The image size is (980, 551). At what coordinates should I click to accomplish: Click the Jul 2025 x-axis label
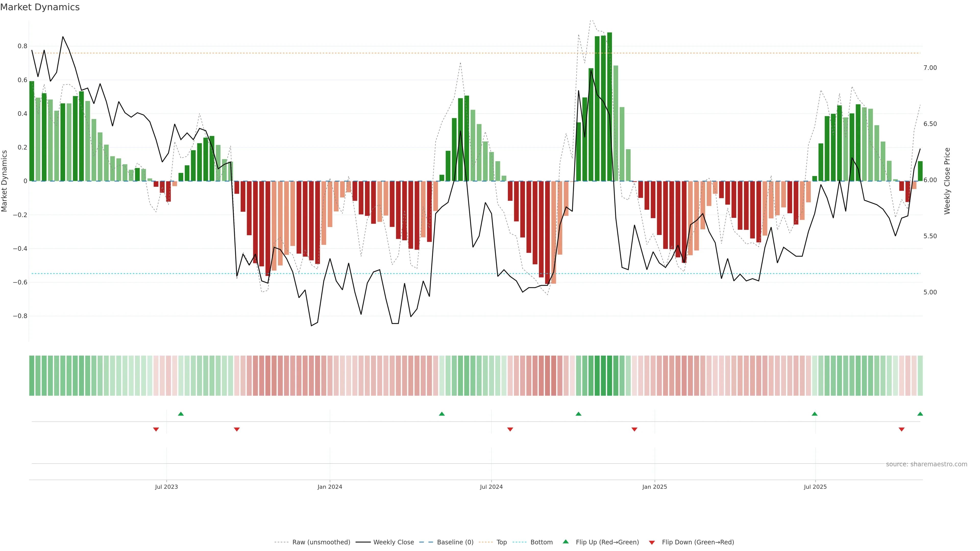815,487
